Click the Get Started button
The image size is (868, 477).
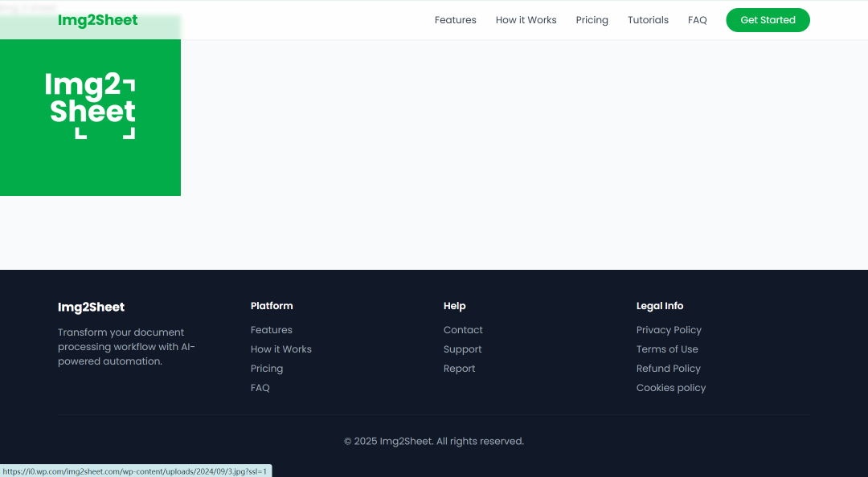coord(768,20)
